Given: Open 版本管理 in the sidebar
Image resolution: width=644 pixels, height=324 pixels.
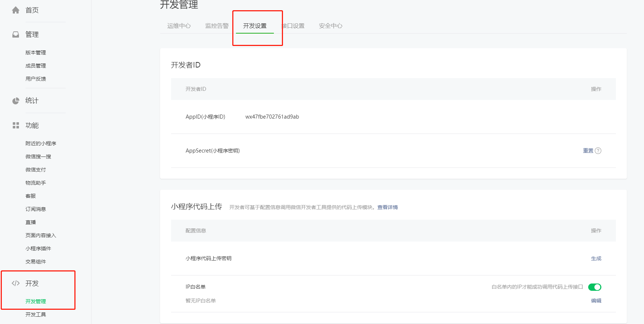Looking at the screenshot, I should coord(36,53).
